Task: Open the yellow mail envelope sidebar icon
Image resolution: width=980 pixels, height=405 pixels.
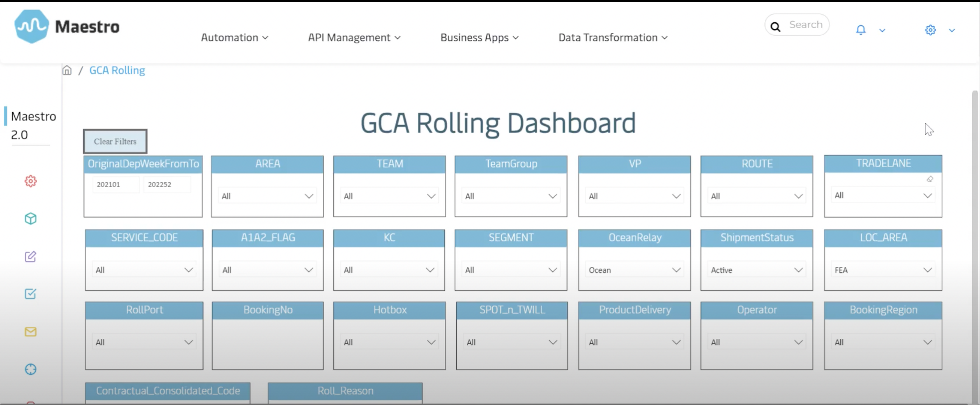Action: [31, 332]
